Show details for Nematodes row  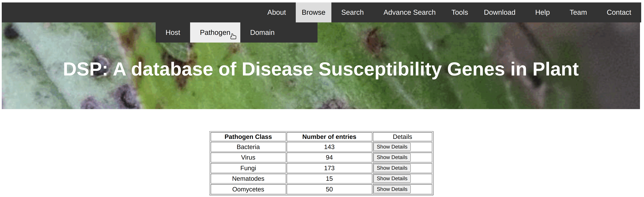coord(392,179)
